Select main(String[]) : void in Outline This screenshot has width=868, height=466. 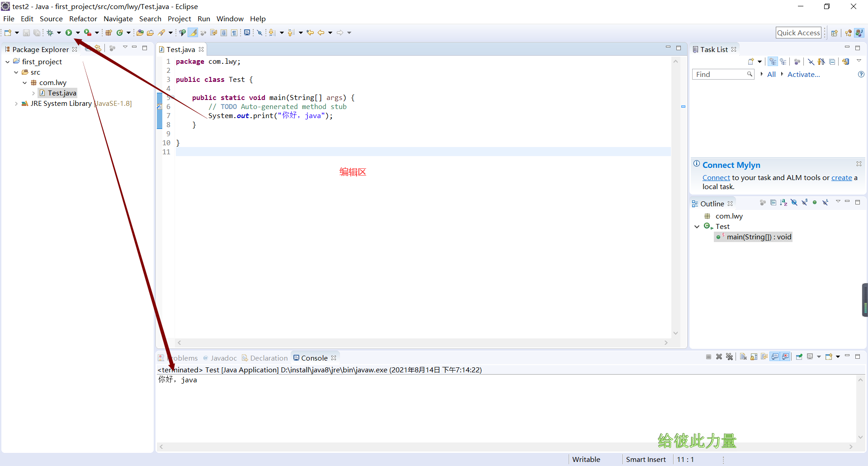[753, 237]
